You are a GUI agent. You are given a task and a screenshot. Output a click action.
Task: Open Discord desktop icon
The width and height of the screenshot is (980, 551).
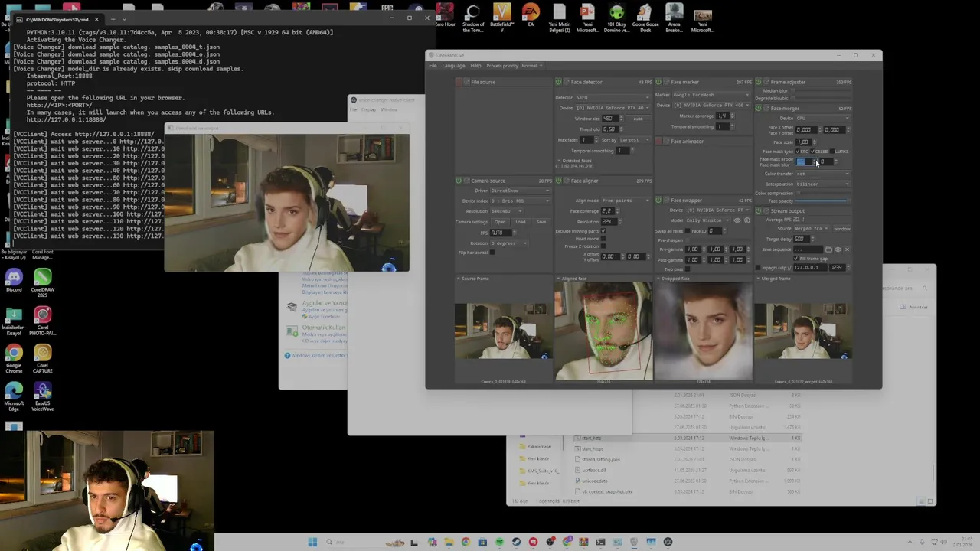14,280
